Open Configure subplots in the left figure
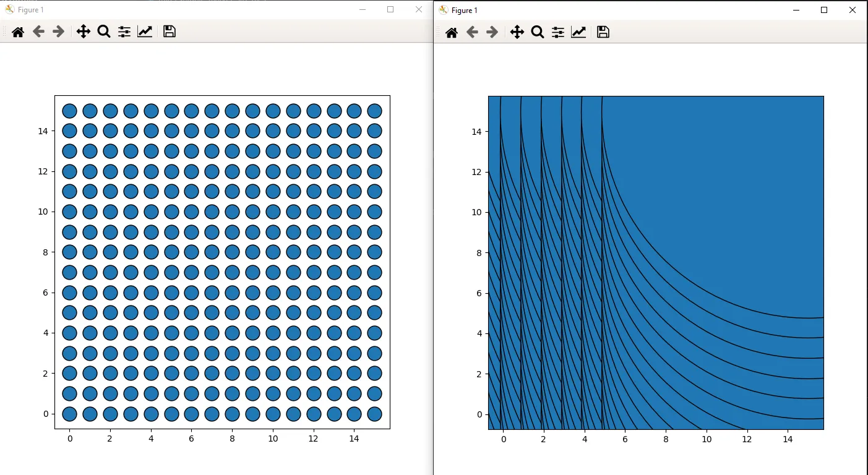 124,32
